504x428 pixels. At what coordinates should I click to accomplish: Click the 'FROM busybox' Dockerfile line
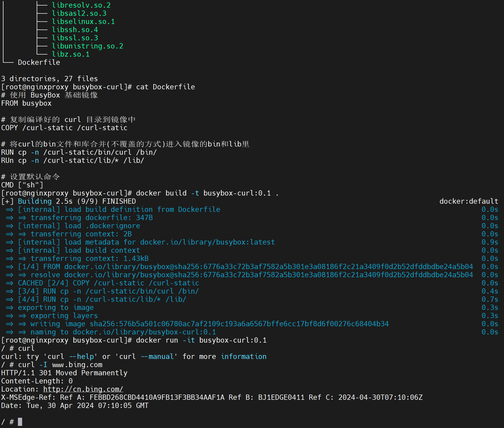(x=26, y=103)
